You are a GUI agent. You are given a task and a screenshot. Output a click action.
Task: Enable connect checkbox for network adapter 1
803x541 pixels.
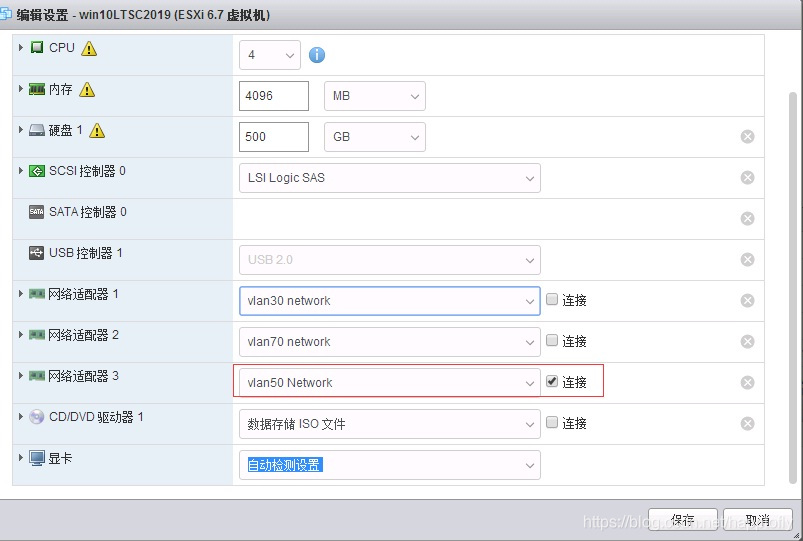pyautogui.click(x=552, y=299)
